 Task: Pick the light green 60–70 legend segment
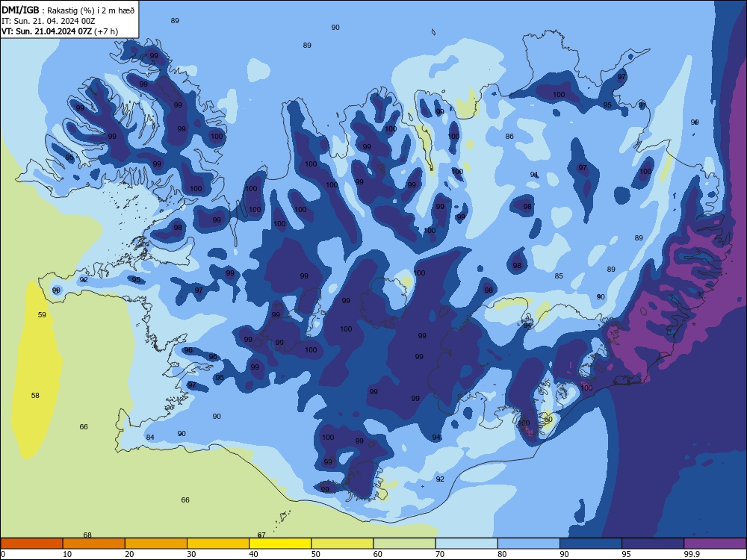click(x=404, y=544)
